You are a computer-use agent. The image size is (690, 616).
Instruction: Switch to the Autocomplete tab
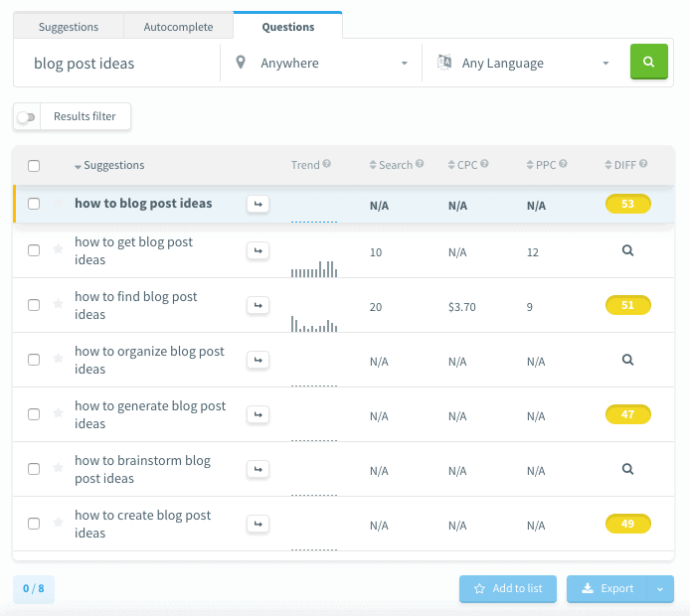coord(178,27)
